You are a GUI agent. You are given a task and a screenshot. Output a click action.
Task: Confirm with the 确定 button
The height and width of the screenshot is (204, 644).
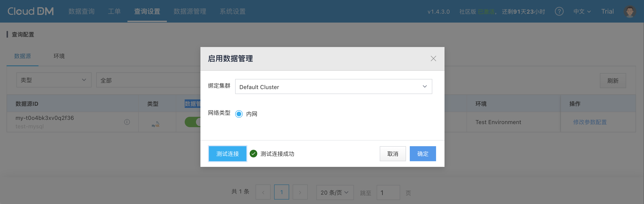click(x=422, y=154)
